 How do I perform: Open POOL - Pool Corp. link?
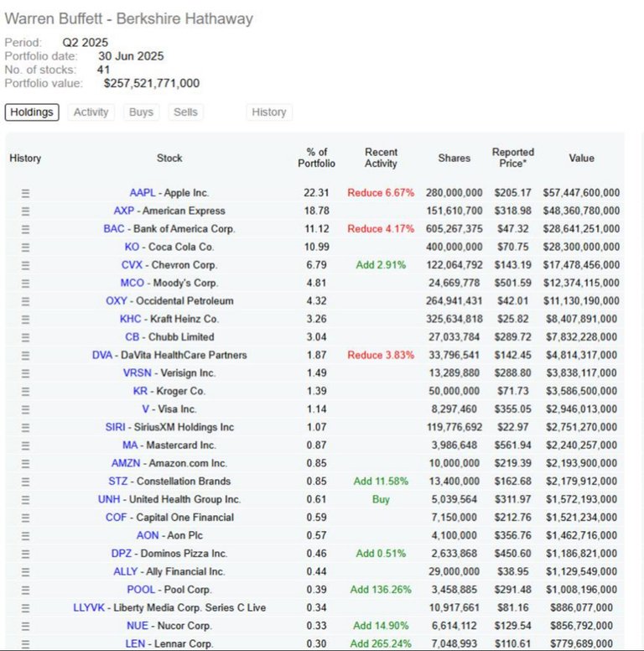point(169,590)
